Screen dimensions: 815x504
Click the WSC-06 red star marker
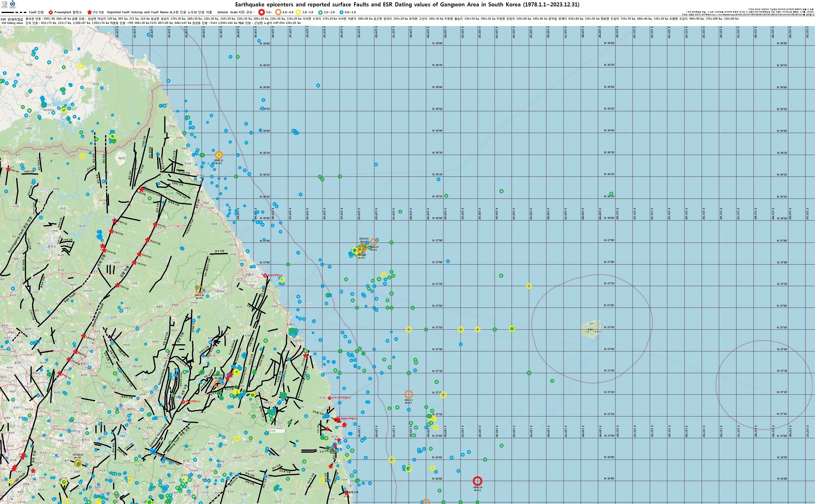click(8, 169)
